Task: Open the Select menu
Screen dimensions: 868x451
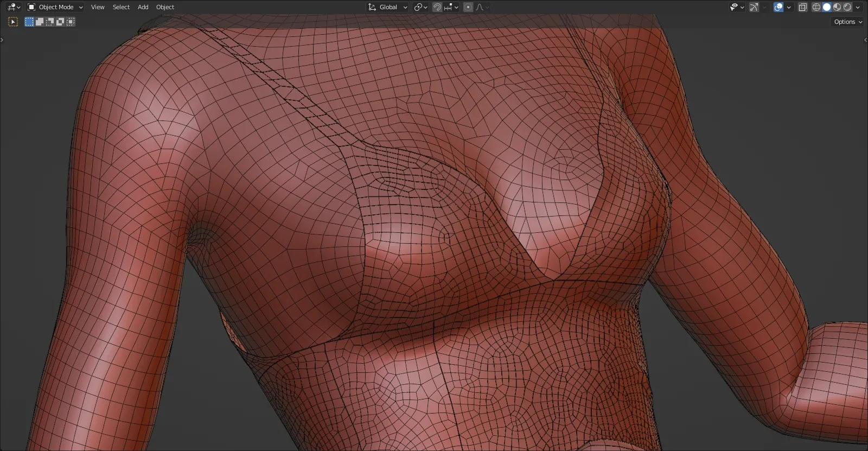Action: tap(121, 7)
